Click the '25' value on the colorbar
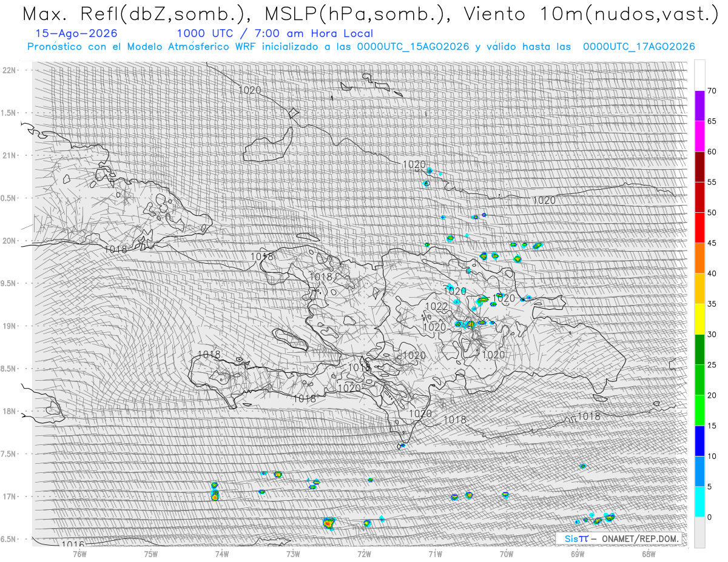 coord(712,364)
